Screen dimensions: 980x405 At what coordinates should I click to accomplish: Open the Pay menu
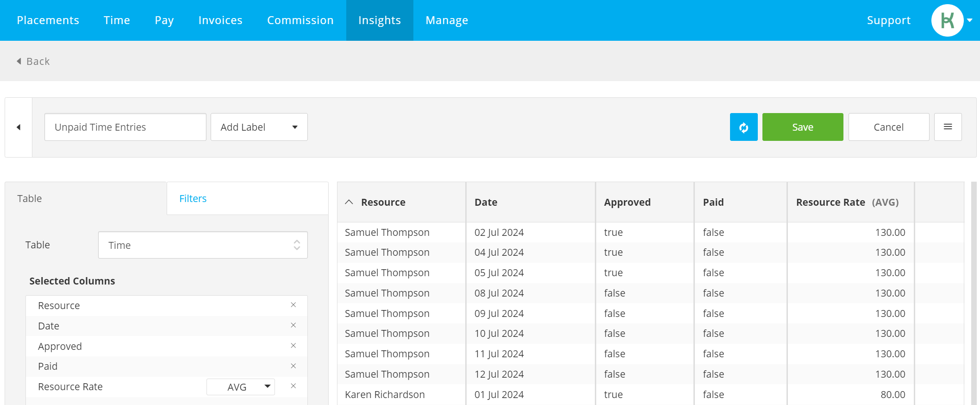pyautogui.click(x=164, y=20)
